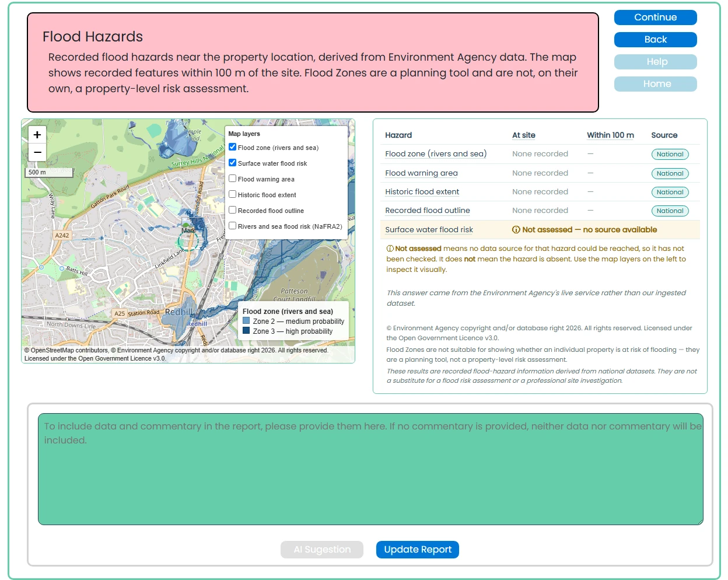Screen dimensions: 728x580
Task: Click Not assessed — no source available text
Action: point(589,230)
